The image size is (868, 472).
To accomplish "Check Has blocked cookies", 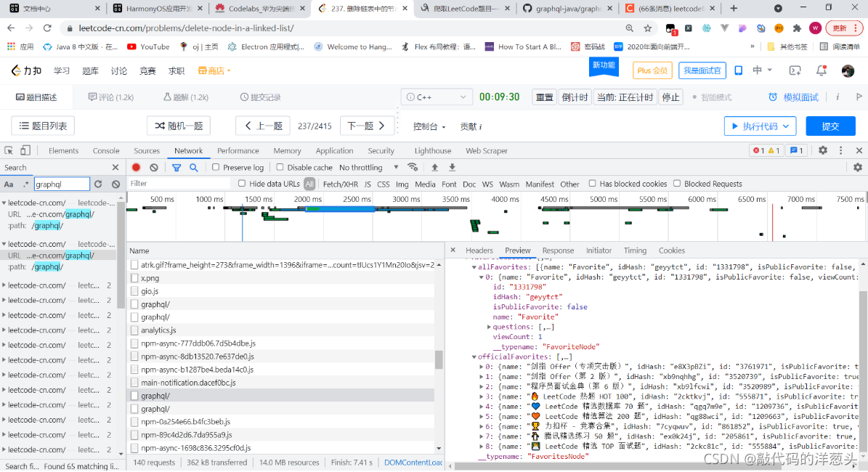I will (x=592, y=184).
